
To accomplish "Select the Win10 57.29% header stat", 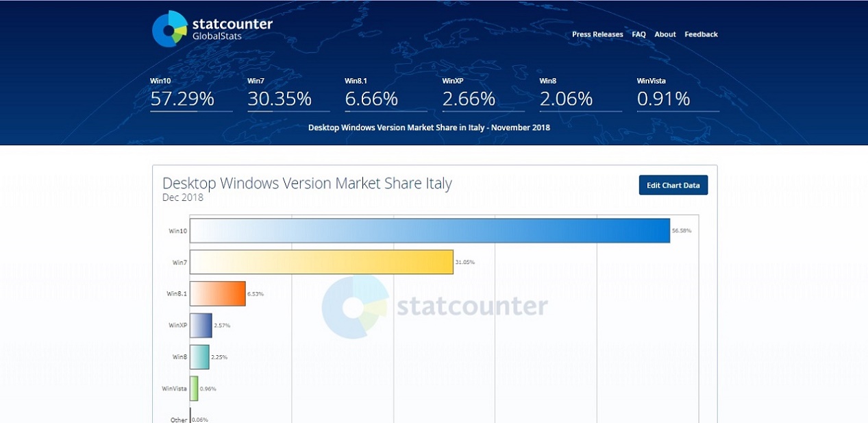I will (x=191, y=94).
